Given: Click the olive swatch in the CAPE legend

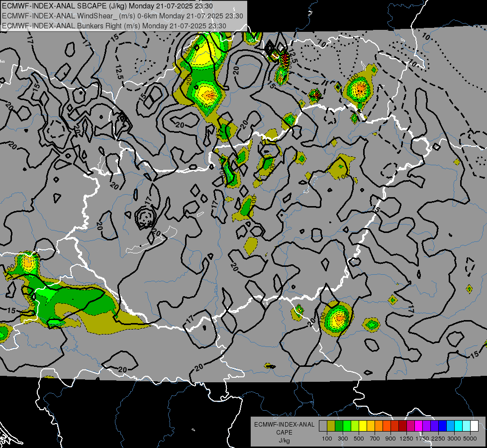Looking at the screenshot, I should [x=331, y=426].
